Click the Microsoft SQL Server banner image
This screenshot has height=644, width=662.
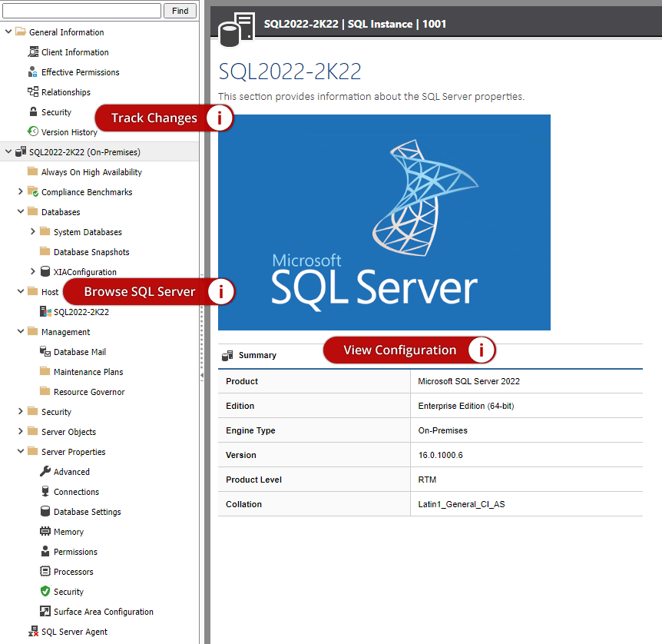pyautogui.click(x=384, y=222)
